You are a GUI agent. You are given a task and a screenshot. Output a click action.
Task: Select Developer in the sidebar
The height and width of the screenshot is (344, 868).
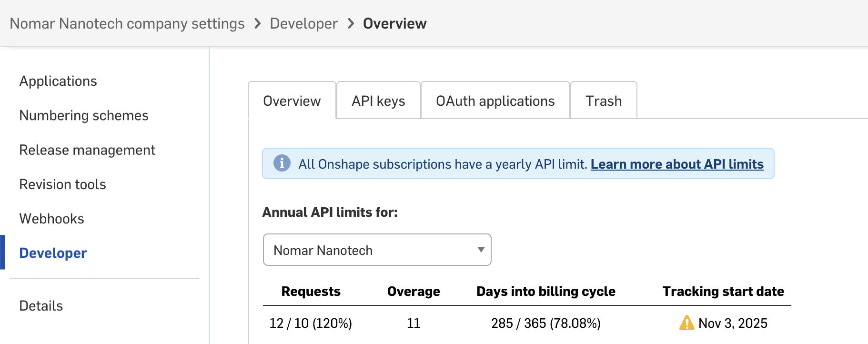53,253
